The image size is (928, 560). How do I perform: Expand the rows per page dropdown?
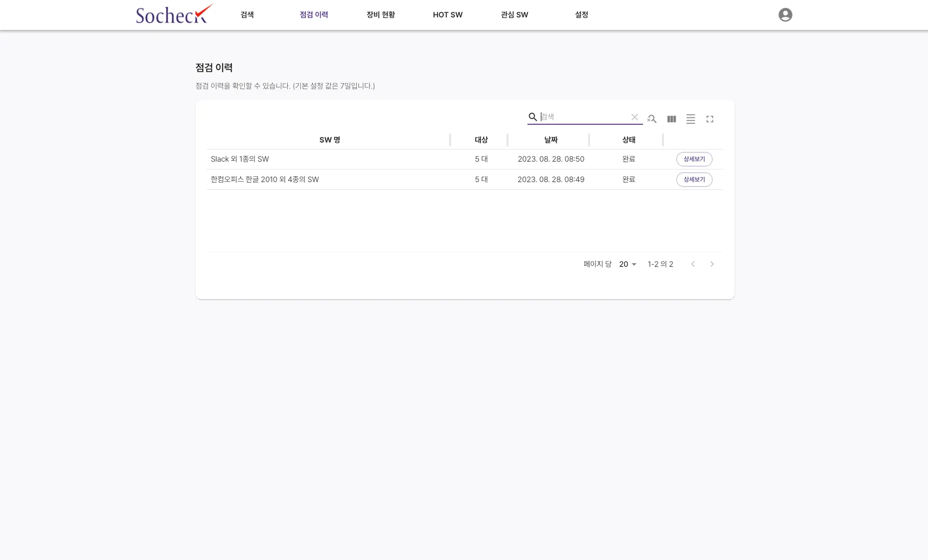tap(628, 264)
